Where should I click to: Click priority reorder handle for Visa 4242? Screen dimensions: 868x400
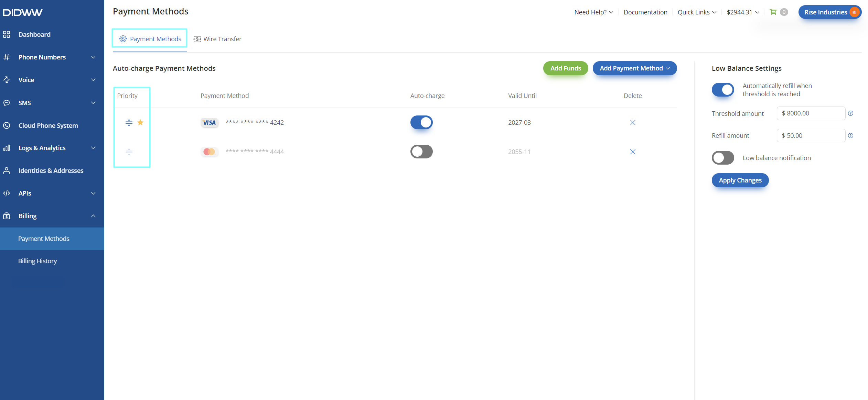[x=129, y=122]
